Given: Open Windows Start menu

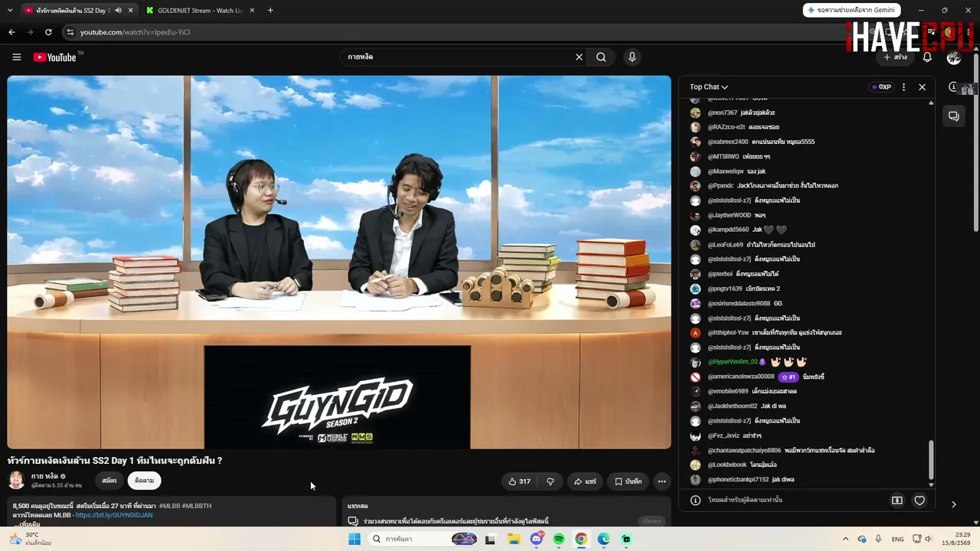Looking at the screenshot, I should coord(354,540).
